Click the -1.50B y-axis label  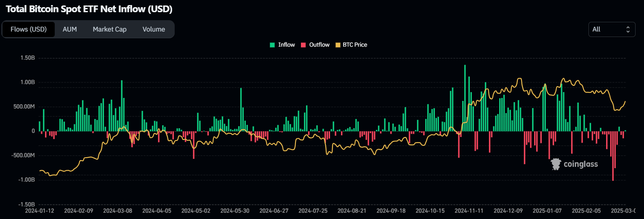26,204
